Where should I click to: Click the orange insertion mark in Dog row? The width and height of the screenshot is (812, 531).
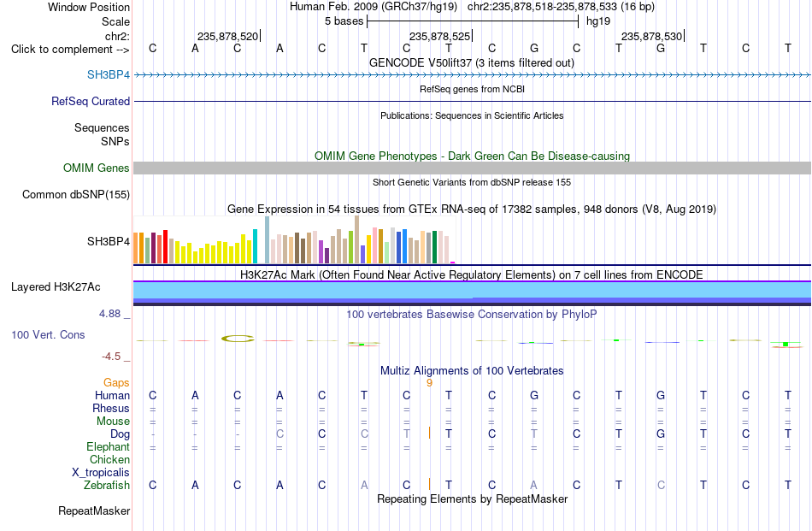pos(429,433)
